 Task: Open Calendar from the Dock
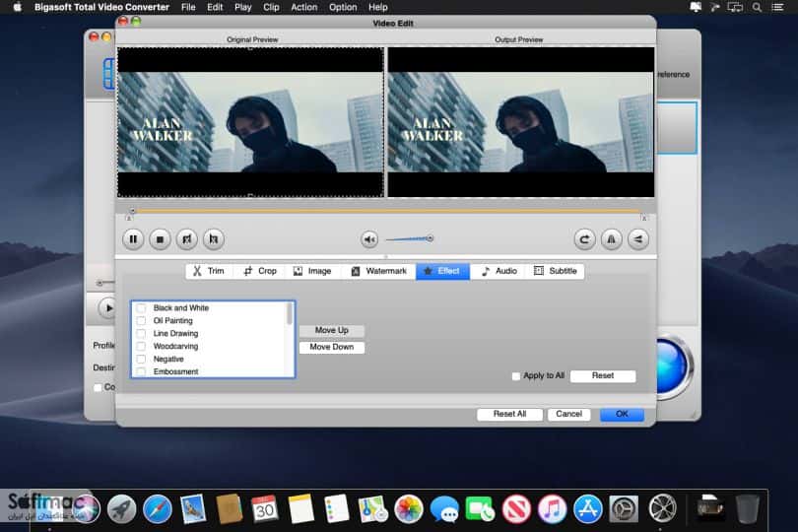click(x=265, y=508)
